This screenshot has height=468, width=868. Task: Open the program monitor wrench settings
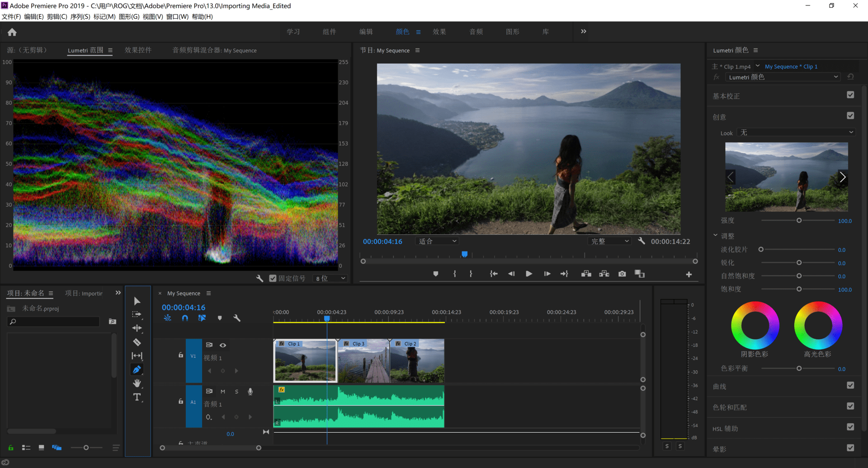tap(641, 241)
